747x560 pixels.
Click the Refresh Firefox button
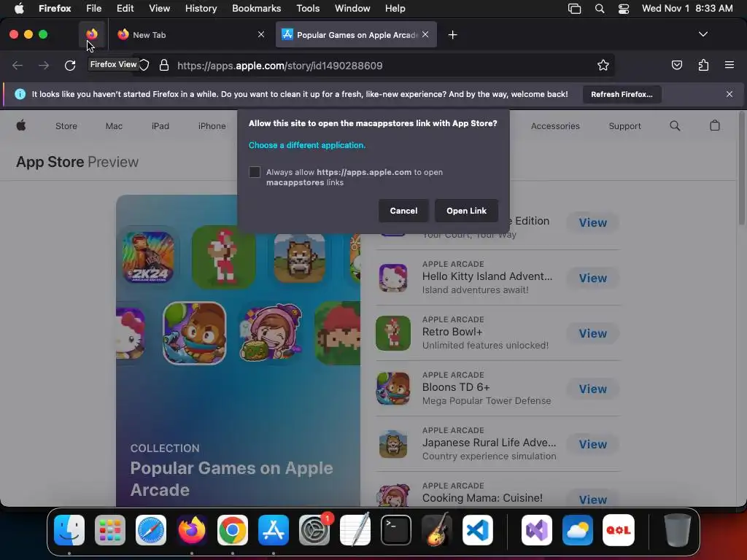point(622,94)
